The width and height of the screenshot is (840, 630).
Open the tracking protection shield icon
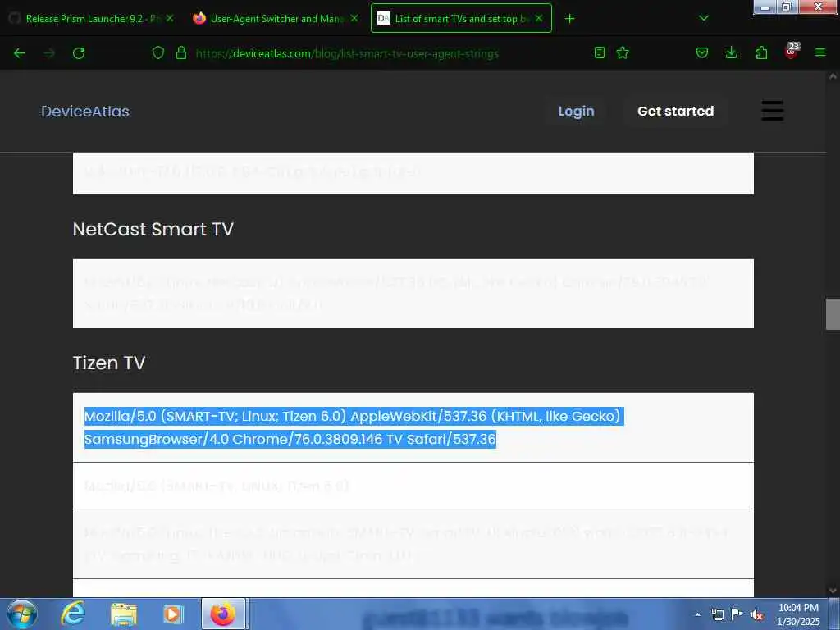pyautogui.click(x=158, y=52)
